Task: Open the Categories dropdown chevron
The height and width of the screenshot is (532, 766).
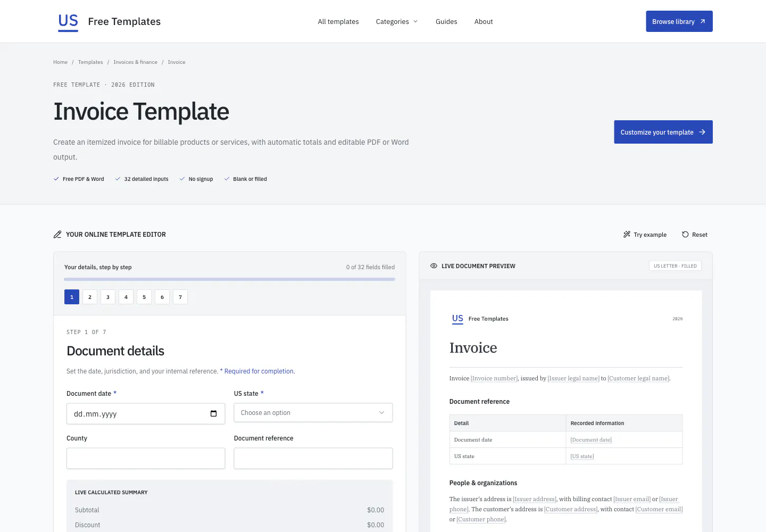Action: pos(415,21)
